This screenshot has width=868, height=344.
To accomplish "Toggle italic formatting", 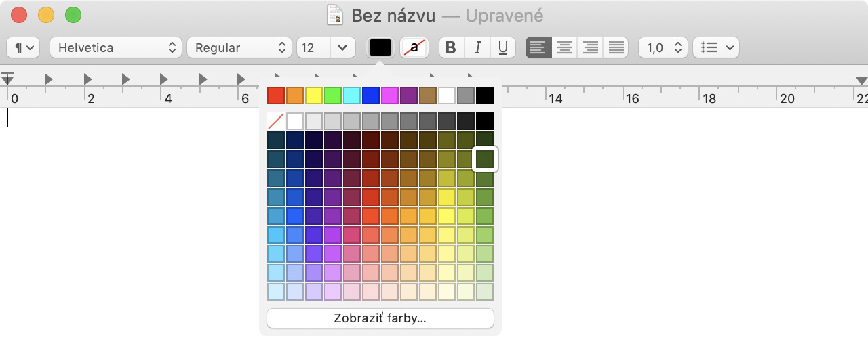I will (477, 47).
